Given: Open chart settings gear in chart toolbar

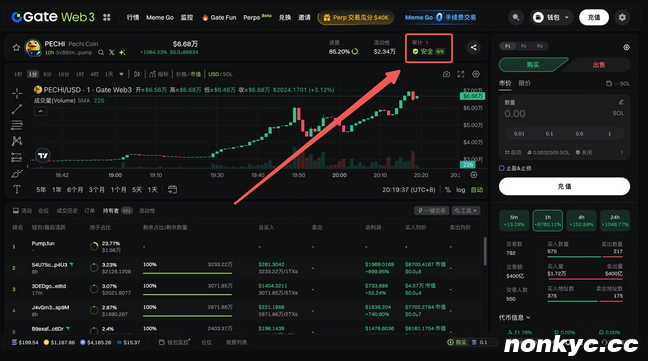Looking at the screenshot, I should 476,74.
